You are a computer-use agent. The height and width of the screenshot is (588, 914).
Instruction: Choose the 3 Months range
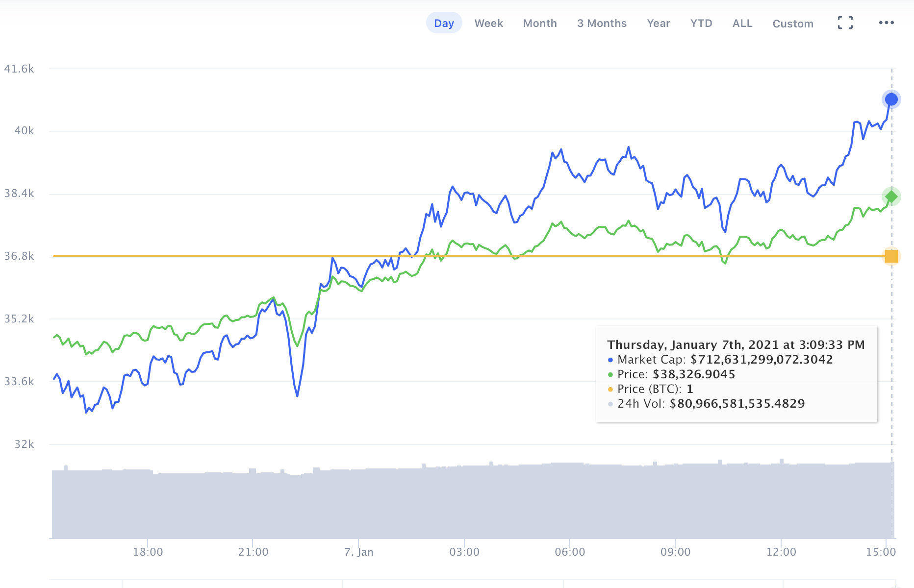click(602, 23)
